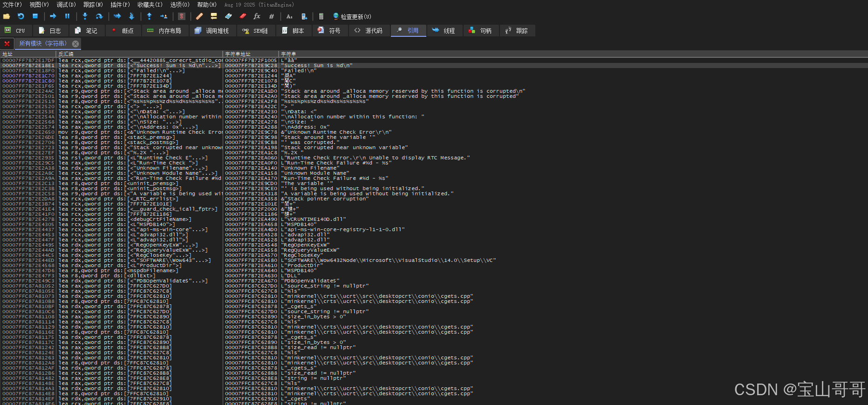The image size is (868, 405).
Task: Click the Restart debuggee toolbar icon
Action: click(21, 16)
